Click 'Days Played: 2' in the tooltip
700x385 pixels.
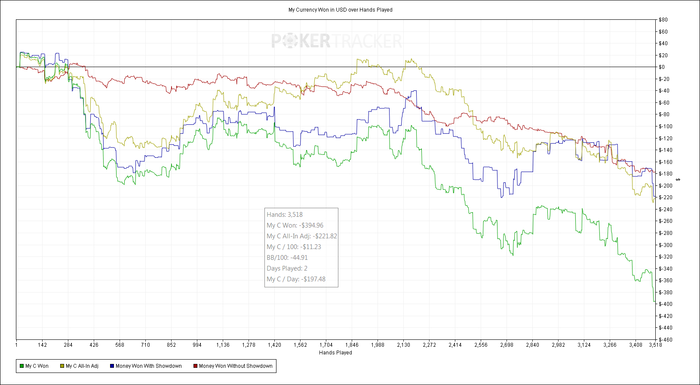(x=286, y=268)
